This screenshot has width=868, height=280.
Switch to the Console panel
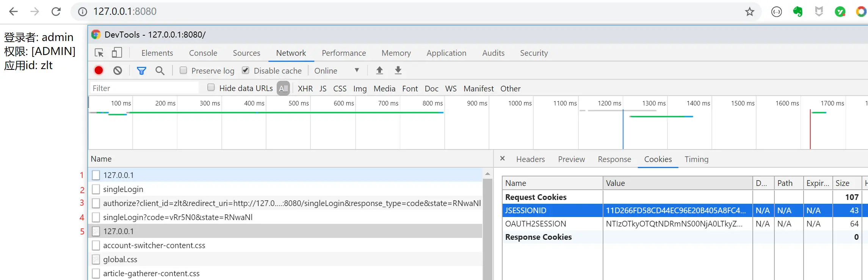click(203, 53)
